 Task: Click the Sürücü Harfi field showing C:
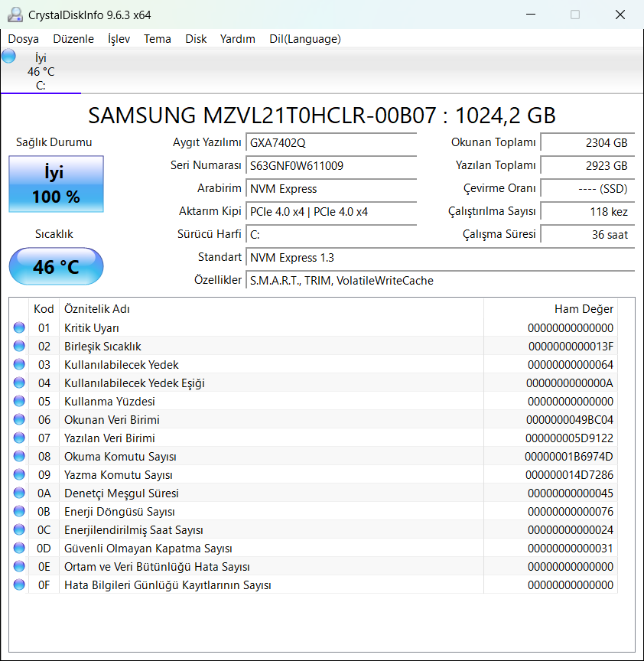tap(331, 234)
